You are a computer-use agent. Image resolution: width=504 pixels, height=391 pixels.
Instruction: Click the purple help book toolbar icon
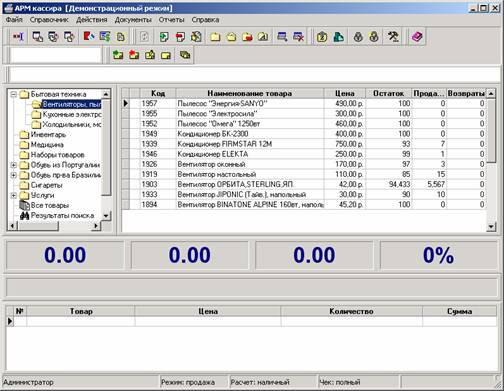[x=417, y=37]
